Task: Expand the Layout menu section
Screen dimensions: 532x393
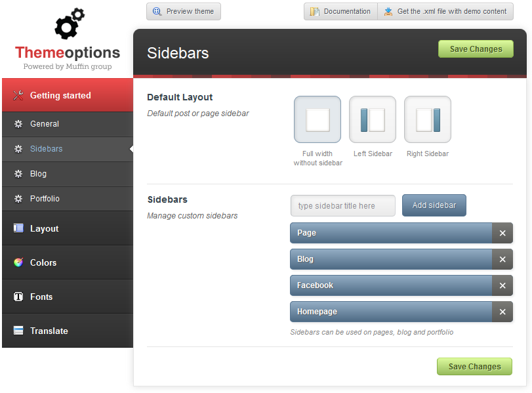Action: 45,228
